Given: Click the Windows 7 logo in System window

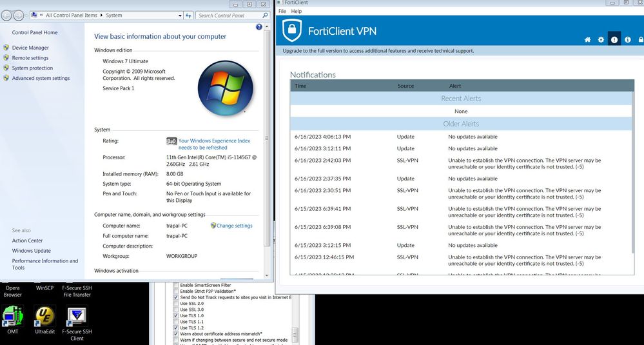Looking at the screenshot, I should coord(225,88).
